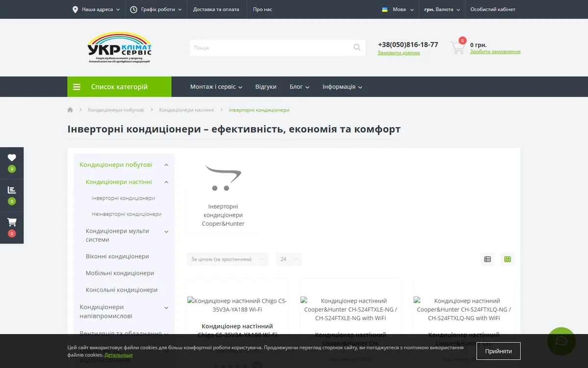
Task: Click the Список категорій button
Action: click(120, 87)
